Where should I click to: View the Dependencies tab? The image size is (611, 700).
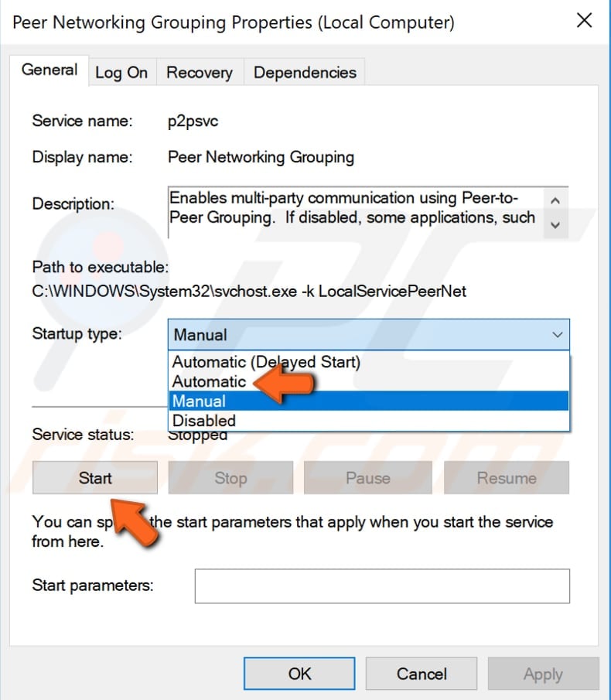[304, 72]
